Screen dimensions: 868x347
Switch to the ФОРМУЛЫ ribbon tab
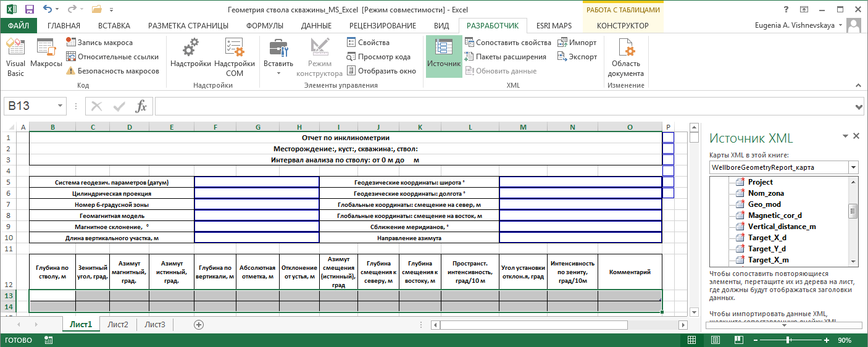(264, 26)
